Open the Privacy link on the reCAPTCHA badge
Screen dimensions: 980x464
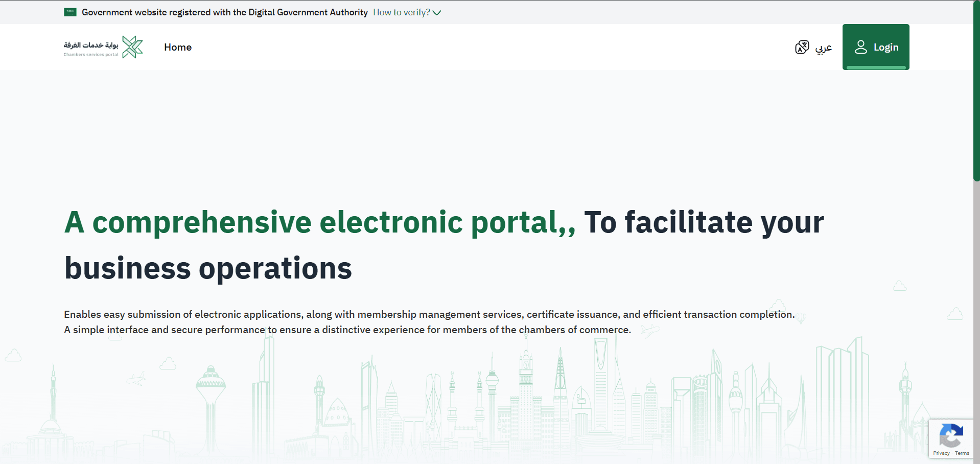pyautogui.click(x=942, y=453)
